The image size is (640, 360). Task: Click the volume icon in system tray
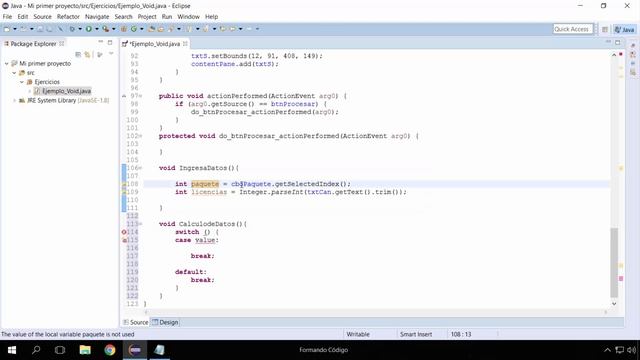pos(631,350)
